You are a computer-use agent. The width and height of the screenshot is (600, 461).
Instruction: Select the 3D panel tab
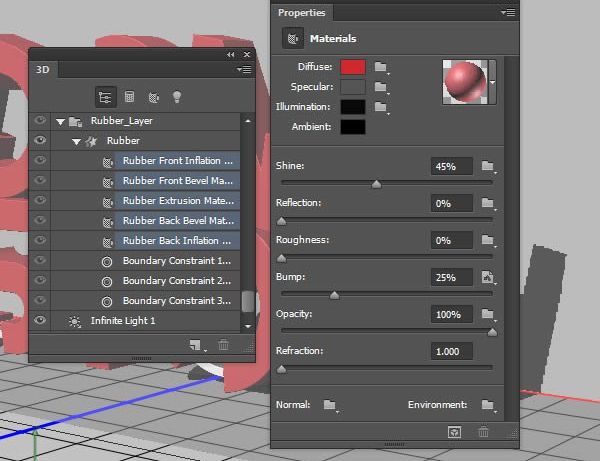(x=43, y=70)
